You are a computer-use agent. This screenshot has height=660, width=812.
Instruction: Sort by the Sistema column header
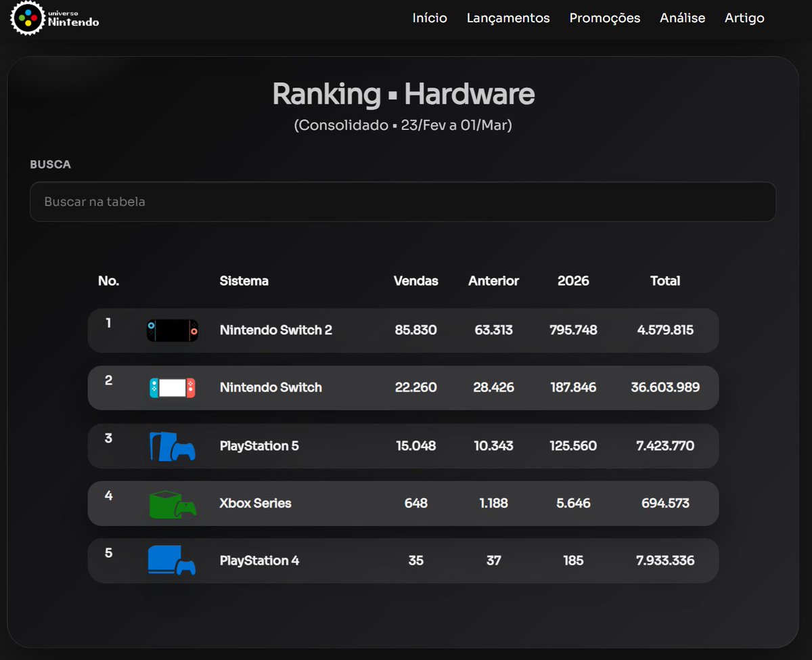click(244, 281)
